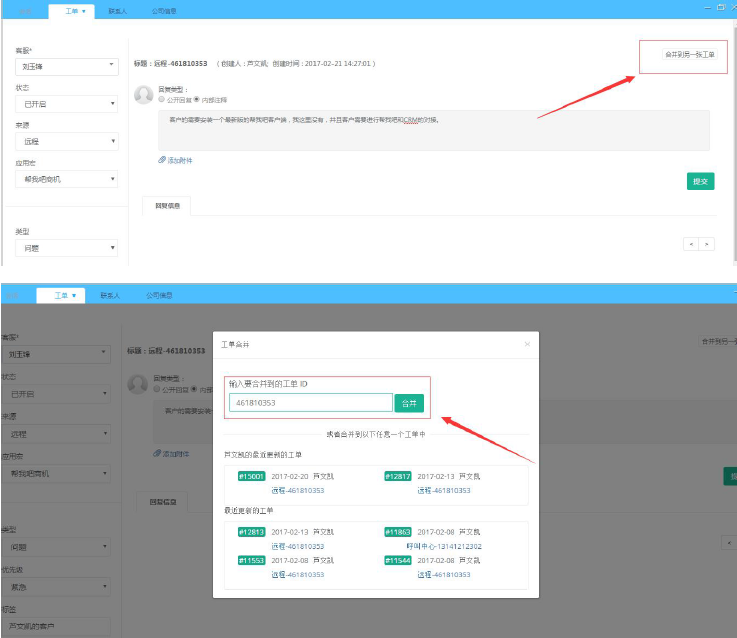Open dimmed 类型 dropdown 问题 in bottom screenshot
The image size is (737, 638).
pos(56,547)
